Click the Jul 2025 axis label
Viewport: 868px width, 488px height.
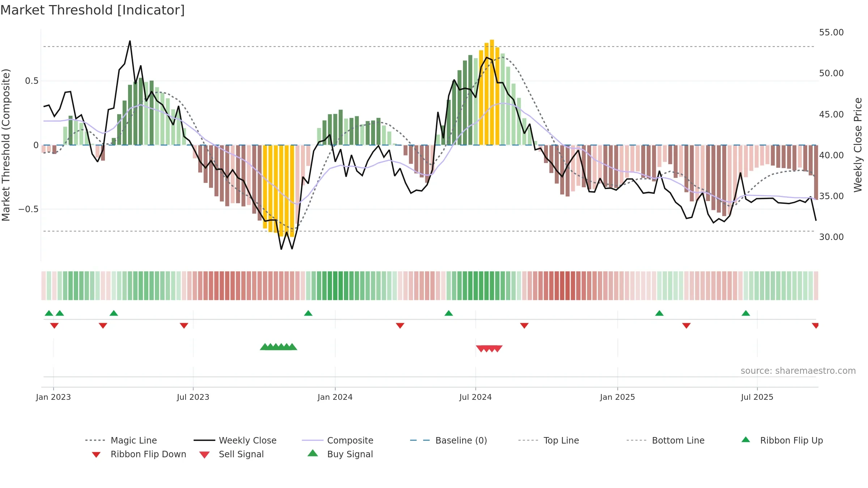point(757,397)
